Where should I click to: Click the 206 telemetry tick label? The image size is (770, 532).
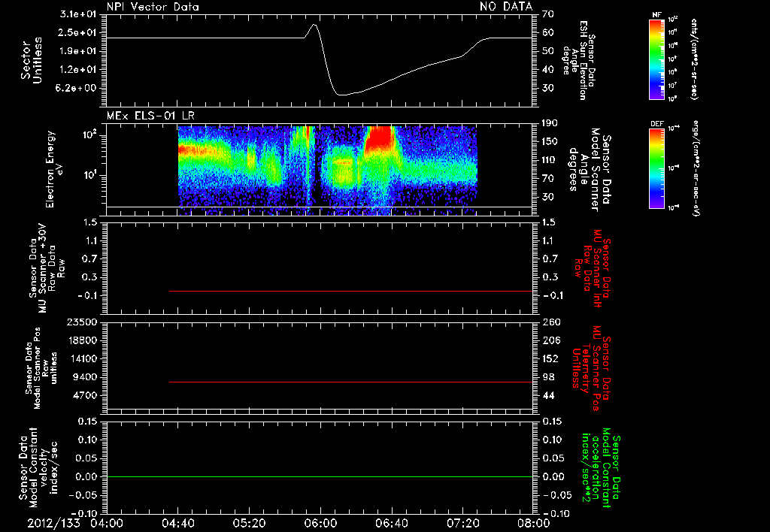[550, 340]
